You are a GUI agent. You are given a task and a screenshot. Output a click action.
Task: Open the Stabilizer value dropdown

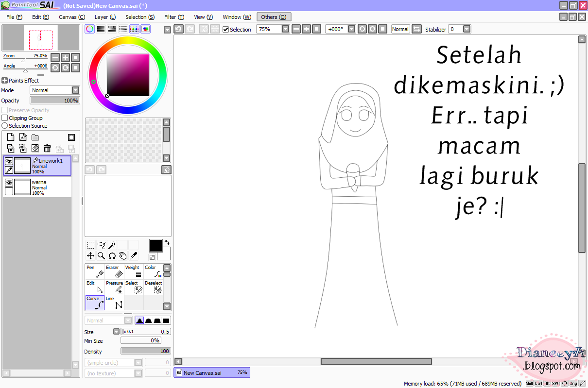coord(467,29)
